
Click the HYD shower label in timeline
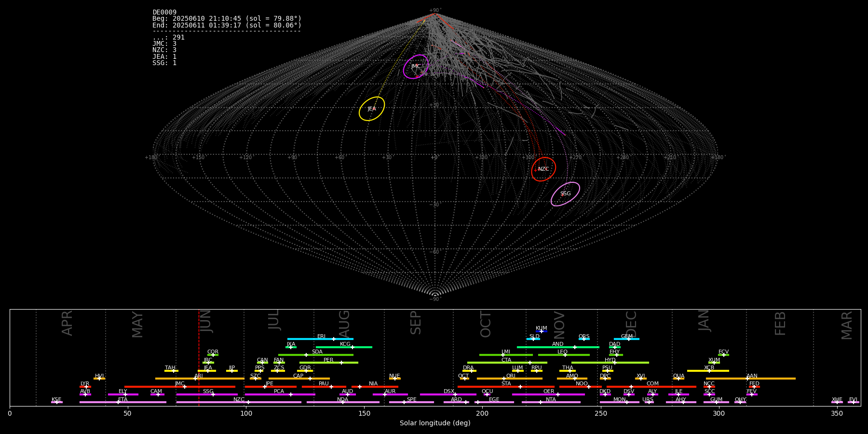(610, 360)
